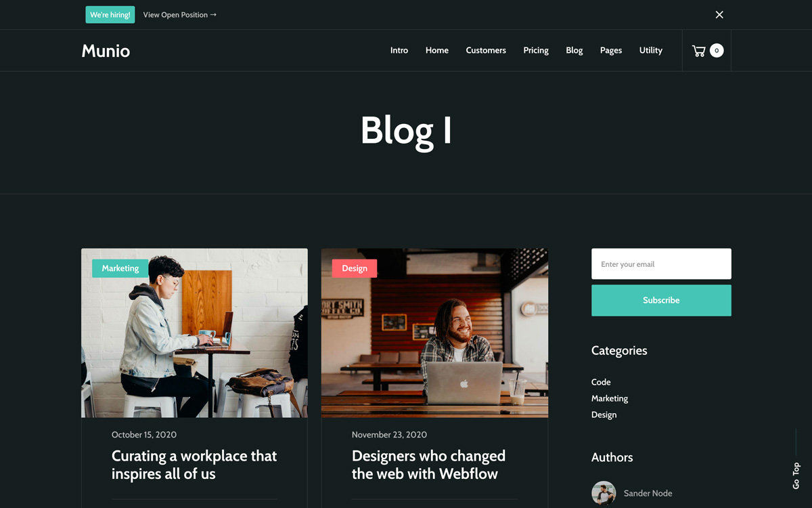
Task: Click Sander Node's author avatar
Action: pyautogui.click(x=604, y=493)
